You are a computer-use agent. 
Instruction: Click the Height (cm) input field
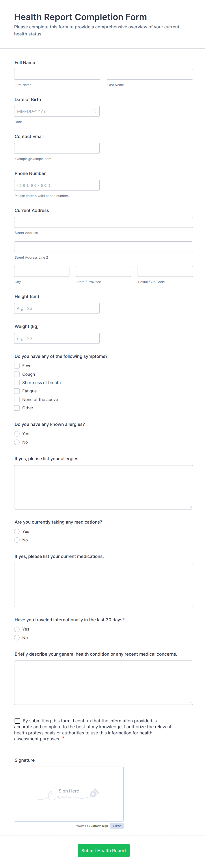click(x=57, y=308)
